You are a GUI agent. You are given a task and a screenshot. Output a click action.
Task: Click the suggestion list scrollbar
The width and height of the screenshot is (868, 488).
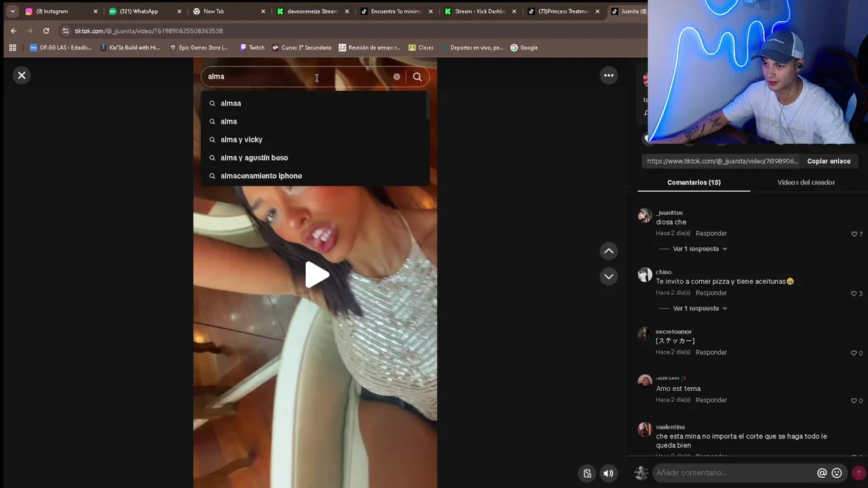pyautogui.click(x=427, y=105)
